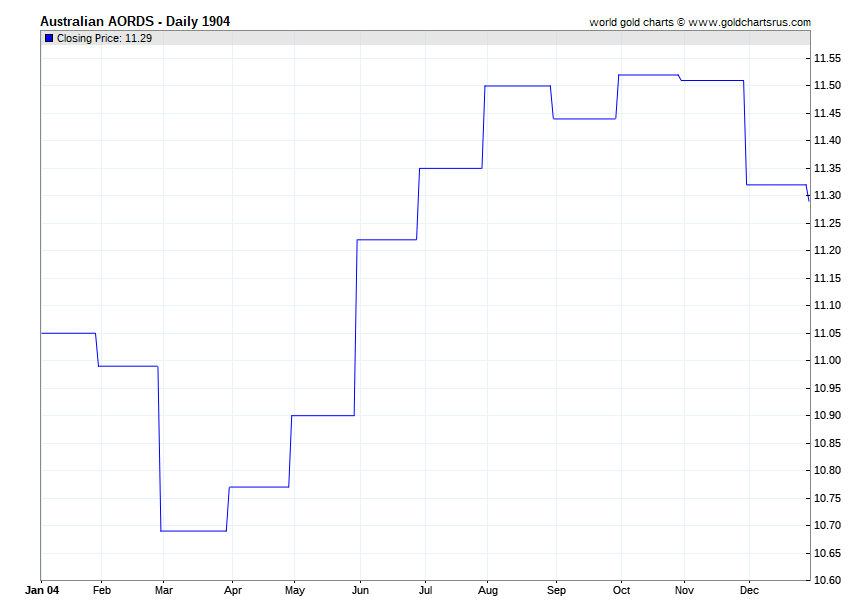This screenshot has height=616, width=850.
Task: Click the 10.75 y-axis value
Action: pyautogui.click(x=827, y=498)
